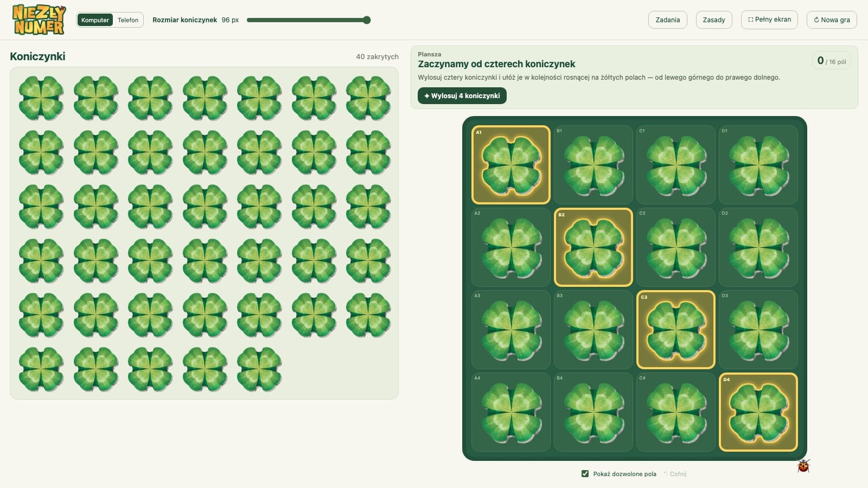Select the highlighted clover in cell B2
Screen dimensions: 868x488
593,247
